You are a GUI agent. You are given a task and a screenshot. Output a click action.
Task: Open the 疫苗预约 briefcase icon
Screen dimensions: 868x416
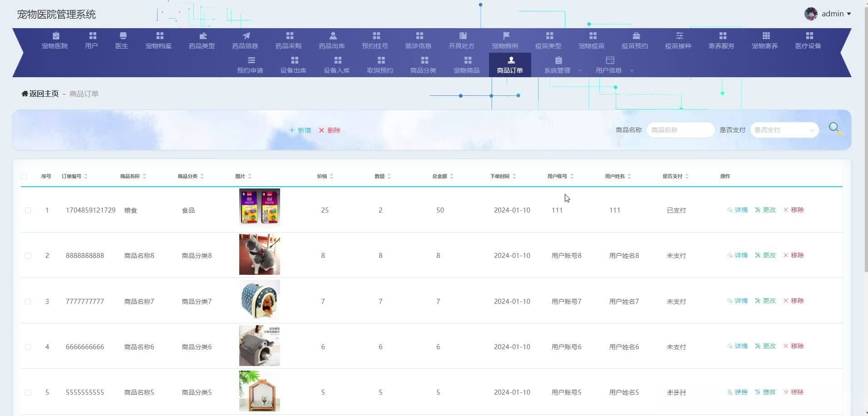click(x=636, y=36)
